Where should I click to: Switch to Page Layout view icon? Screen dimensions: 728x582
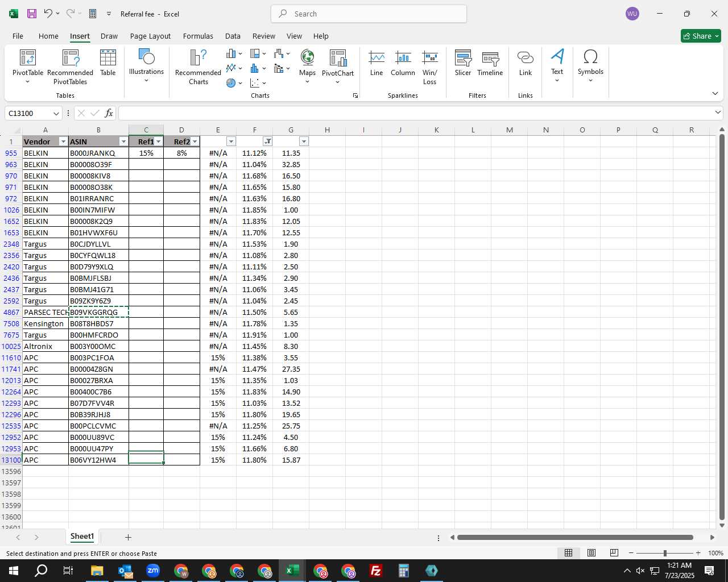pyautogui.click(x=591, y=553)
